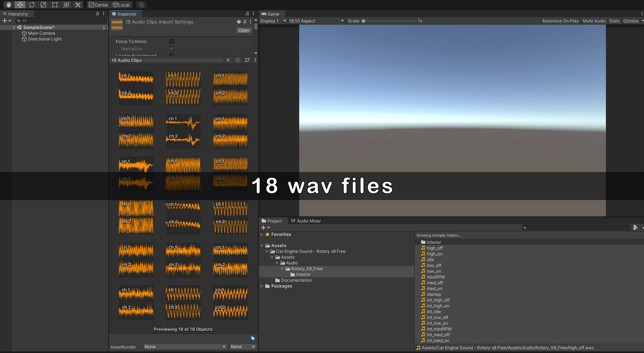Expand the Packages folder

(262, 286)
